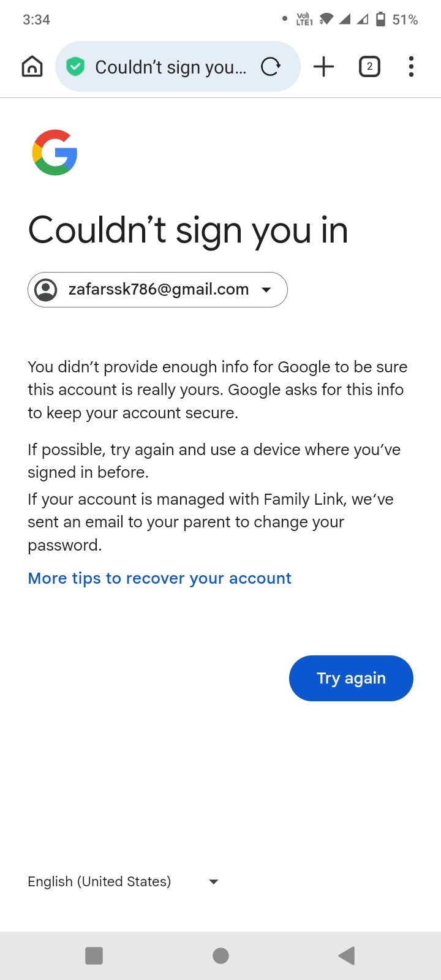Open the three-dot browser menu
The image size is (441, 980).
[x=411, y=67]
